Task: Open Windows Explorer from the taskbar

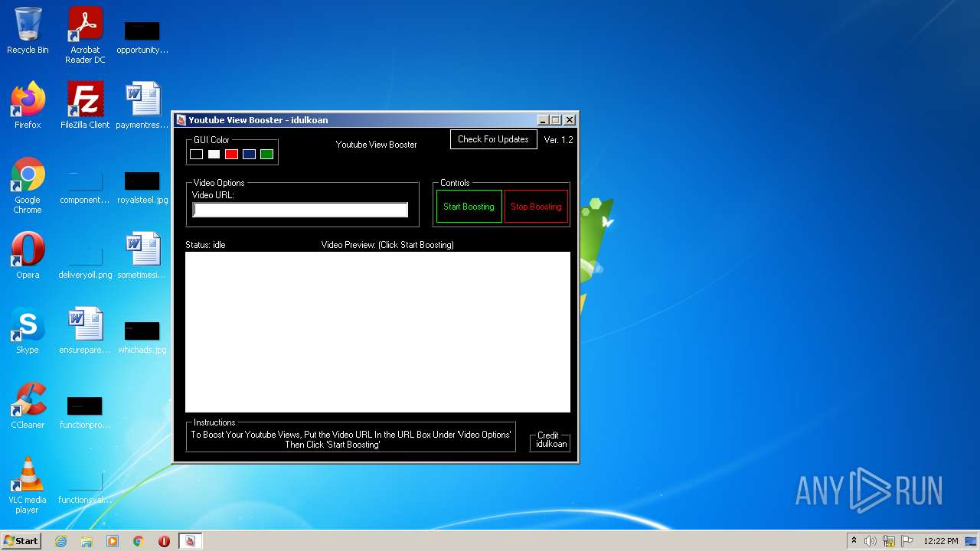Action: tap(87, 541)
